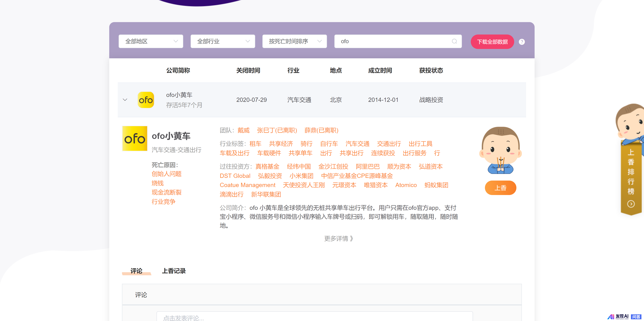Select the 共享经济 industry tag
Screen dimensions: 644x321
281,144
